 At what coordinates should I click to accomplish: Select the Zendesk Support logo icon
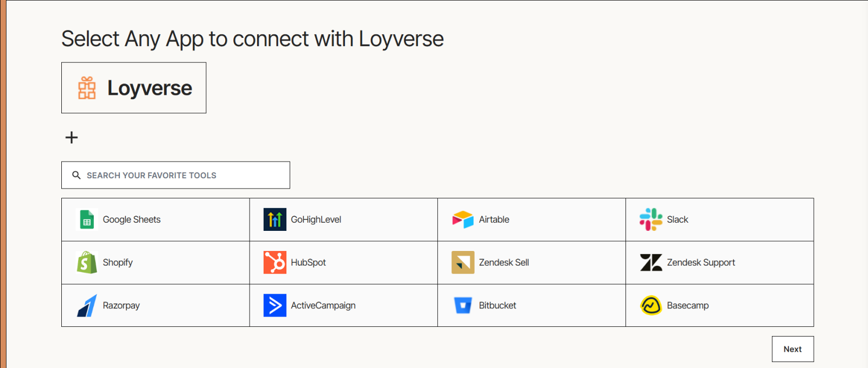coord(650,262)
